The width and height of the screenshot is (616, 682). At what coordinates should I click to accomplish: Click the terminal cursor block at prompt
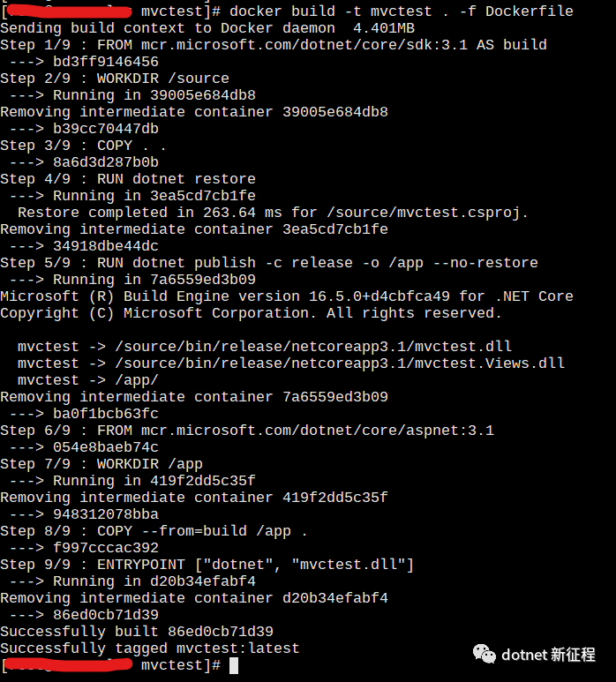[234, 665]
